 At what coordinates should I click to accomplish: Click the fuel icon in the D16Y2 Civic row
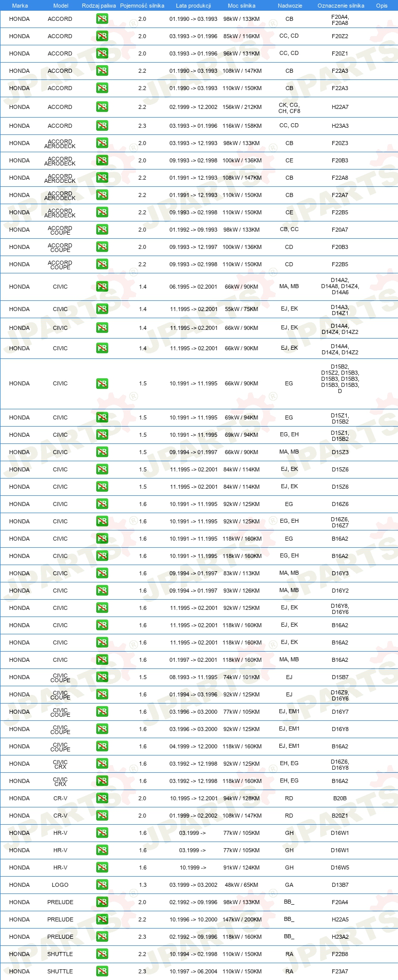click(102, 591)
